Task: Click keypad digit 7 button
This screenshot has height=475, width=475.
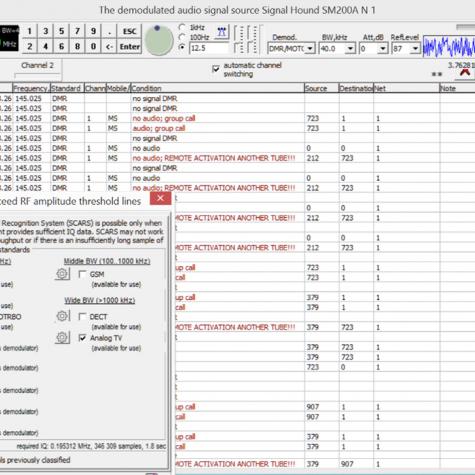Action: point(78,31)
